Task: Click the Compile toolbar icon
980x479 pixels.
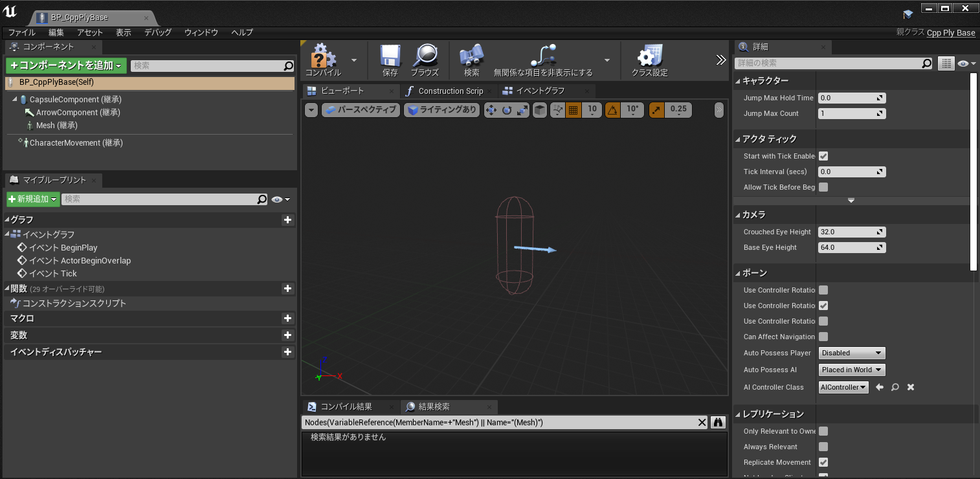Action: [x=323, y=56]
